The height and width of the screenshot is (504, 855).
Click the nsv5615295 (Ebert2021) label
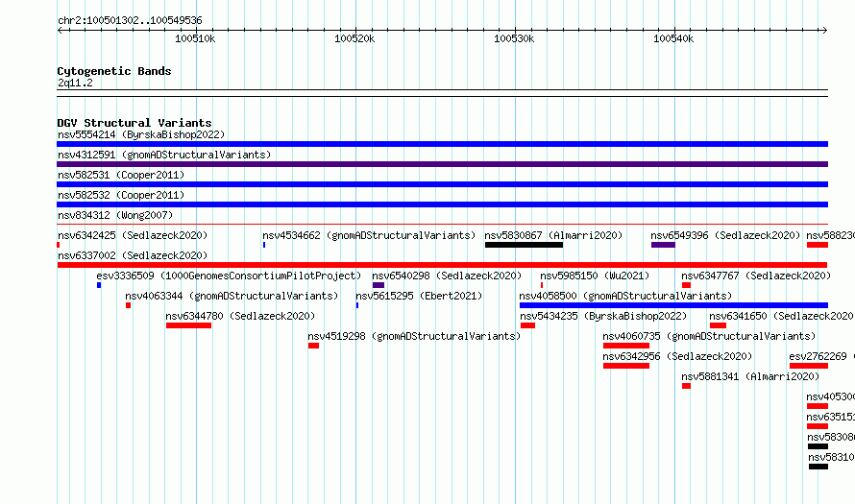pyautogui.click(x=419, y=296)
